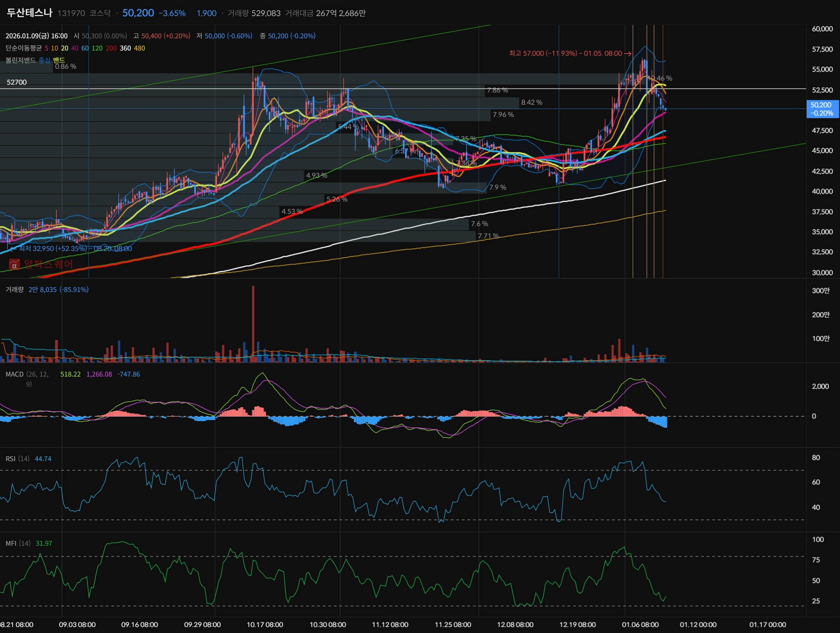The image size is (840, 633).
Task: Click the 거래량 volume panel label
Action: (x=14, y=290)
